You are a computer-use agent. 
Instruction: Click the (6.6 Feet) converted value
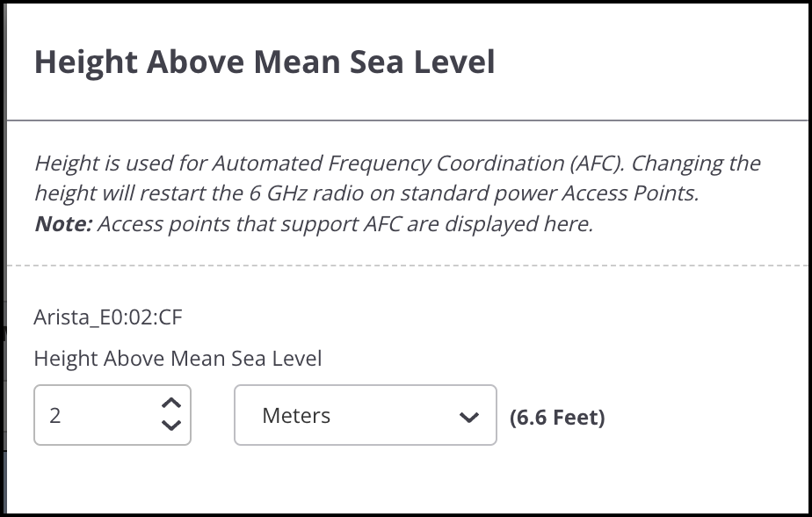click(557, 417)
